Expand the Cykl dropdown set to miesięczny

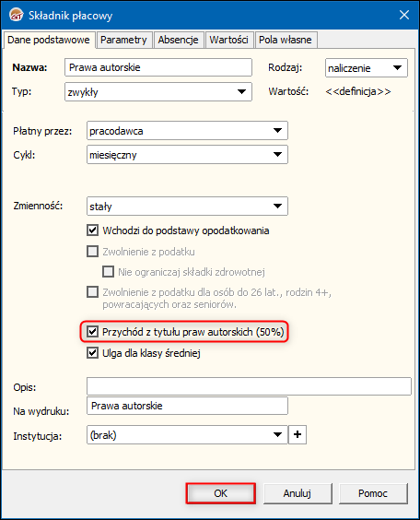pos(187,155)
